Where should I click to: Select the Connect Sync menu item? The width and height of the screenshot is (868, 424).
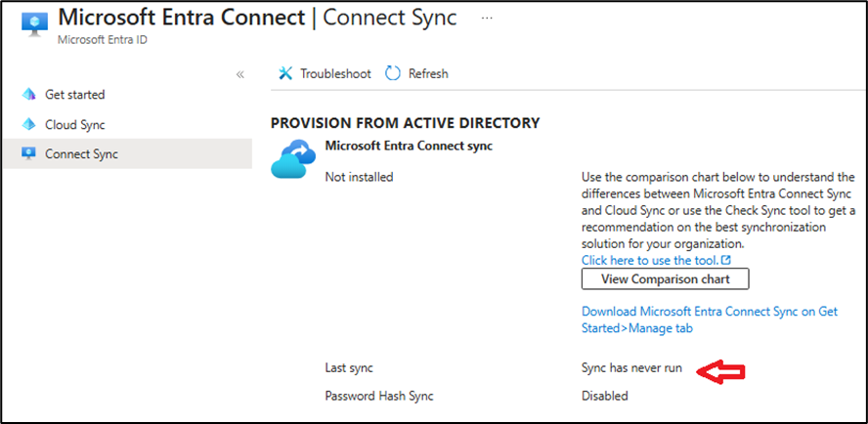click(81, 154)
